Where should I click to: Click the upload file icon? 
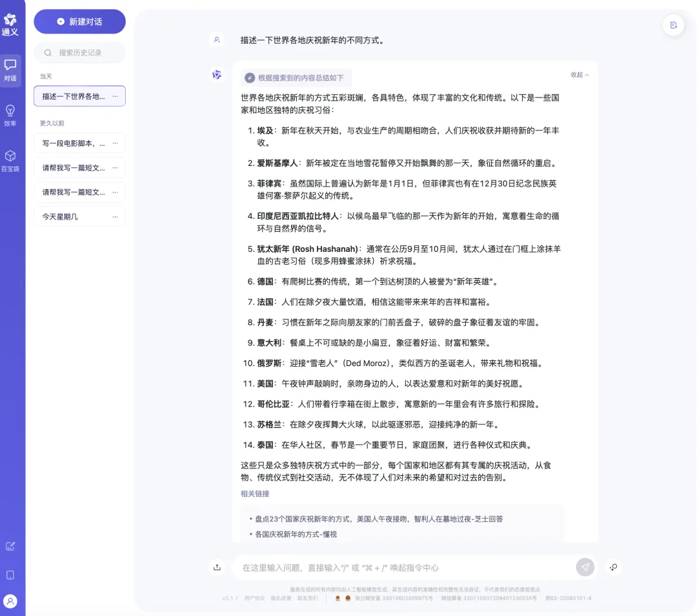point(217,567)
